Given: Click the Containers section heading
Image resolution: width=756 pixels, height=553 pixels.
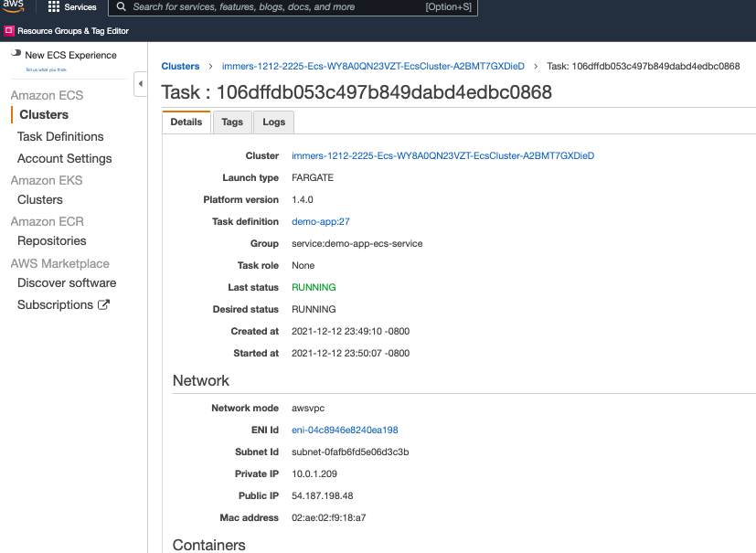Looking at the screenshot, I should coord(208,545).
